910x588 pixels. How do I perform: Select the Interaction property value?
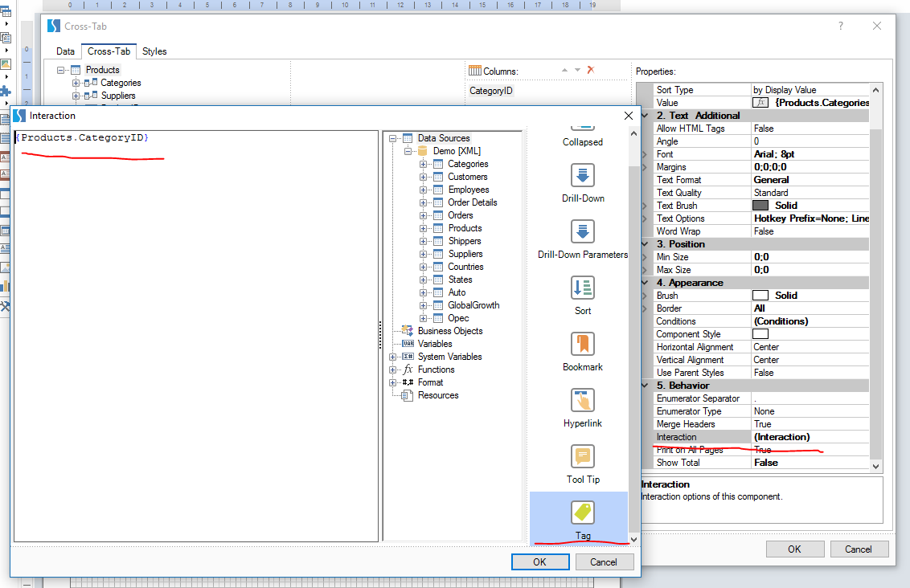(810, 437)
